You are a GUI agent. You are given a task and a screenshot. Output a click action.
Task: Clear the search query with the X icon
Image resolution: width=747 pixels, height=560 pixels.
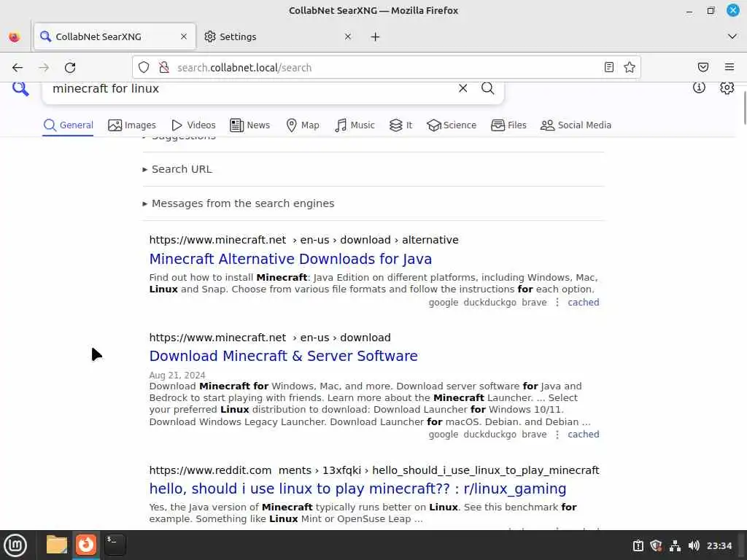[462, 88]
